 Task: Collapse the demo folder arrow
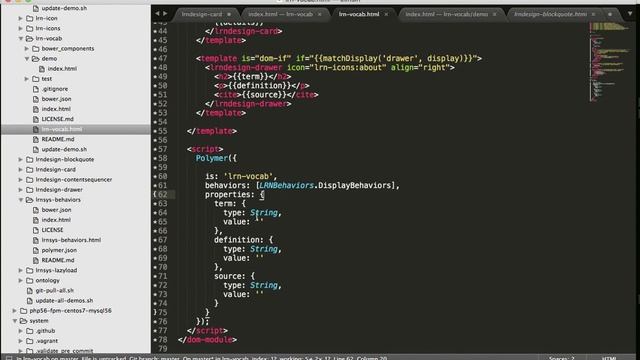tap(27, 58)
